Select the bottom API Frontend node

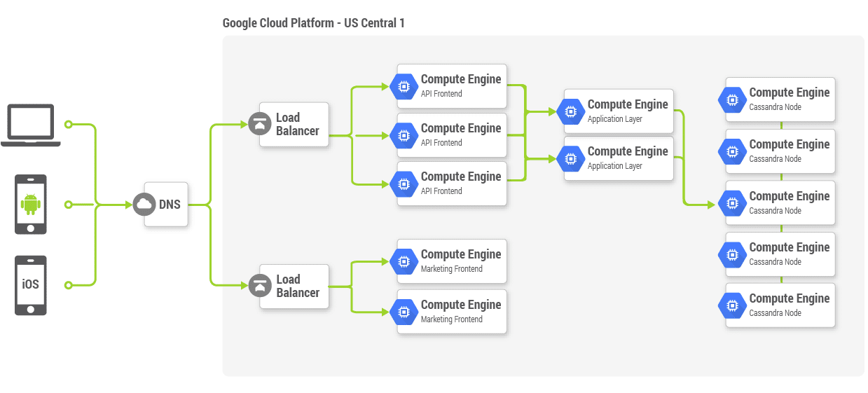(x=452, y=184)
